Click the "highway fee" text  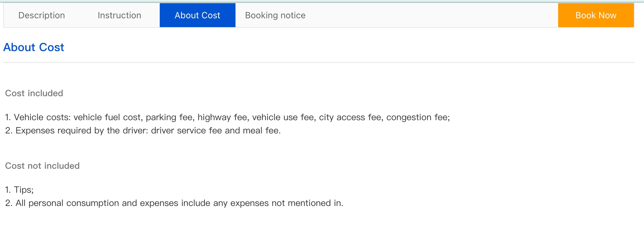[223, 117]
